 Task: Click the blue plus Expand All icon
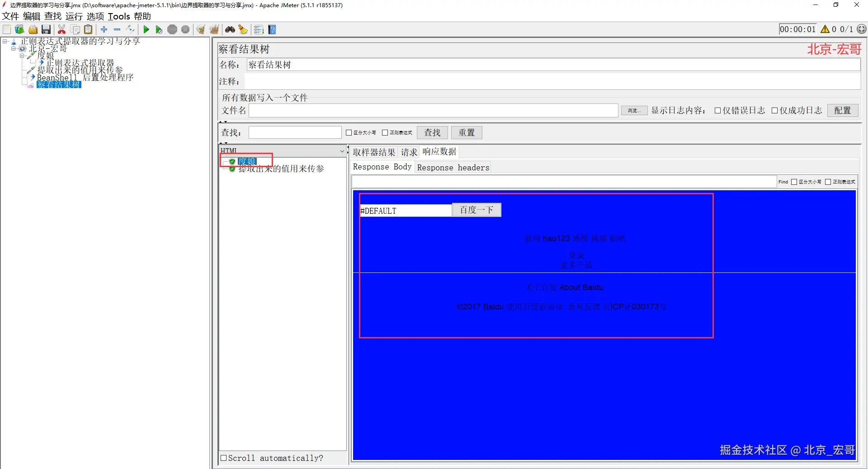[x=104, y=29]
